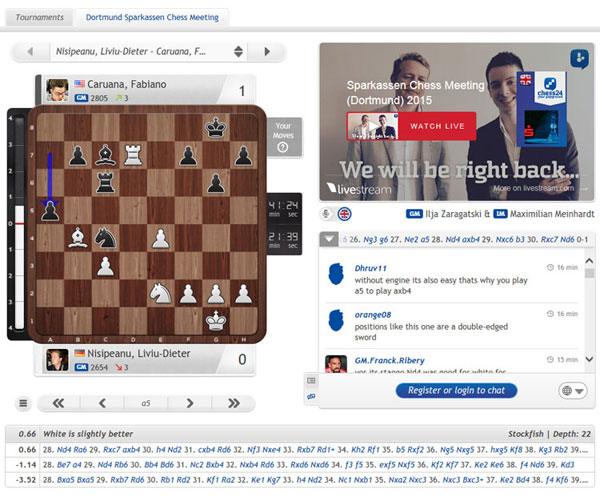The height and width of the screenshot is (497, 600).
Task: Click Nisipeanu's player avatar photo
Action: (57, 360)
